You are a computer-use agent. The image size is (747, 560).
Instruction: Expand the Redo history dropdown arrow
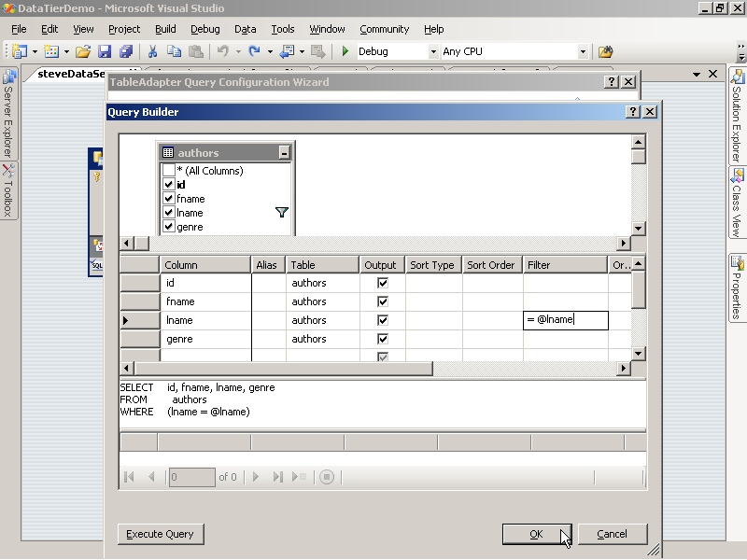(x=270, y=51)
